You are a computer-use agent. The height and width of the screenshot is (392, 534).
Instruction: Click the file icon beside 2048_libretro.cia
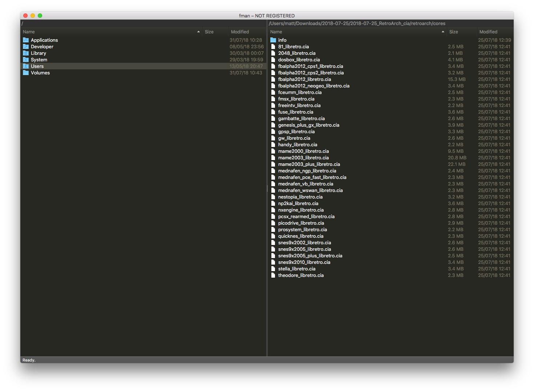pyautogui.click(x=273, y=53)
